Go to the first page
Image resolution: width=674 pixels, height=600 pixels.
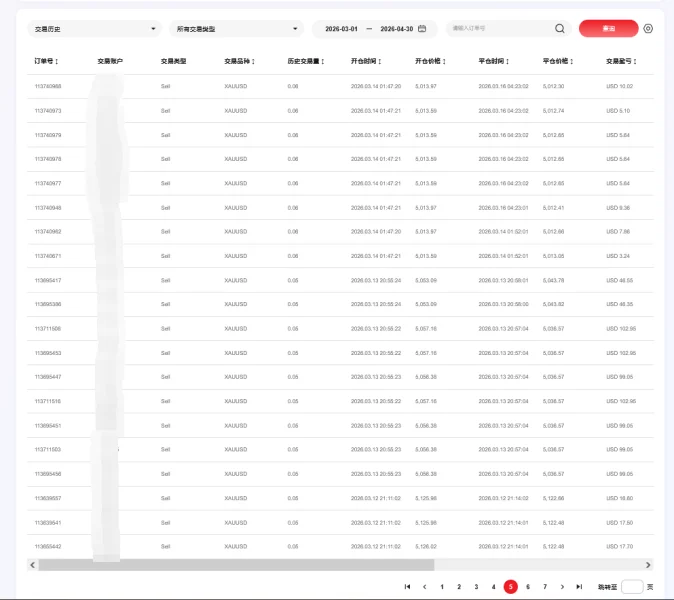point(407,587)
